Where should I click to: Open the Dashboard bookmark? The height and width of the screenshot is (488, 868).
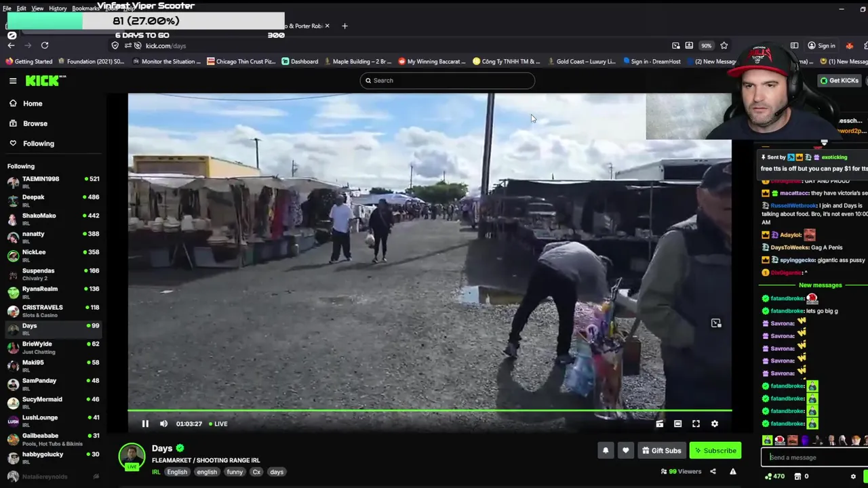pos(300,62)
